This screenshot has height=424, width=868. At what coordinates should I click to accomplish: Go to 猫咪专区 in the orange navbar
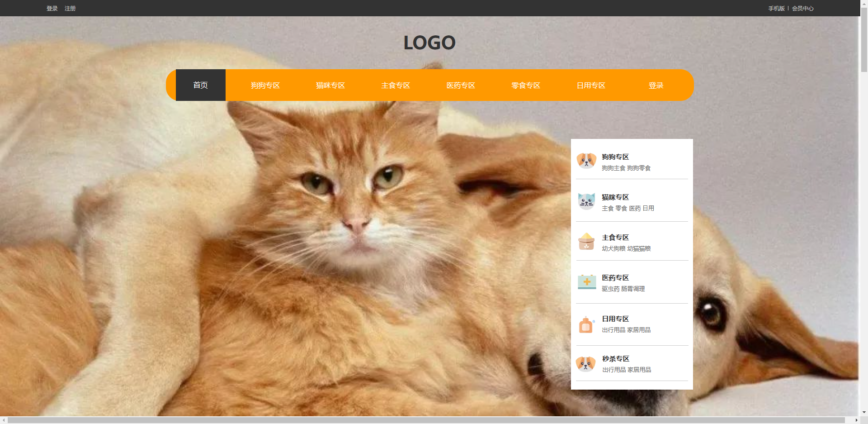[330, 86]
